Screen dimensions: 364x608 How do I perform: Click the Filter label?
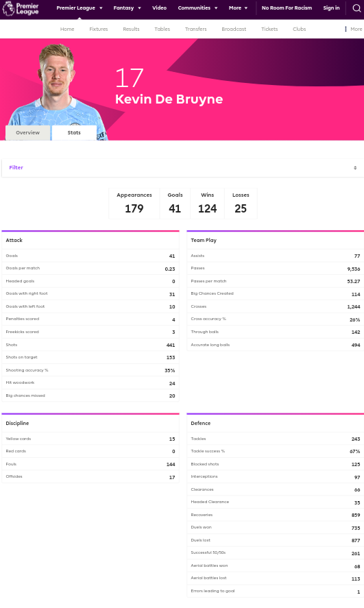(x=16, y=167)
